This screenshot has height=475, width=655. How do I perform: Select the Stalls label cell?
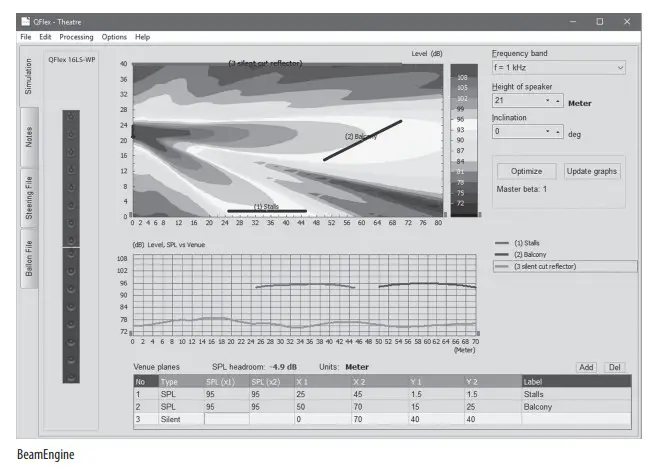point(576,394)
